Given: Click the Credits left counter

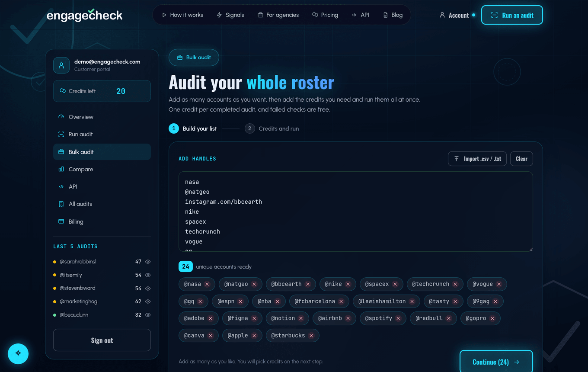Looking at the screenshot, I should [102, 91].
